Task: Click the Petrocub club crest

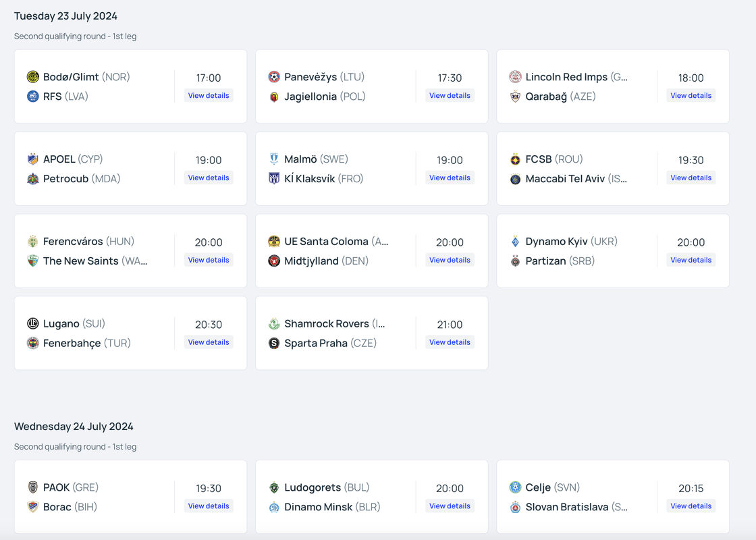Action: tap(33, 178)
